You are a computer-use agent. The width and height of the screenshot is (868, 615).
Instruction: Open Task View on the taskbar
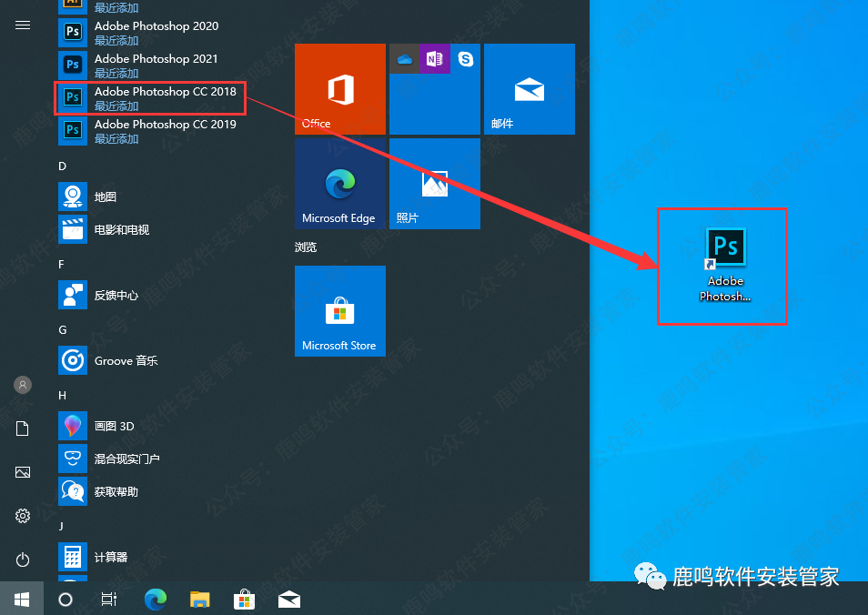coord(109,599)
